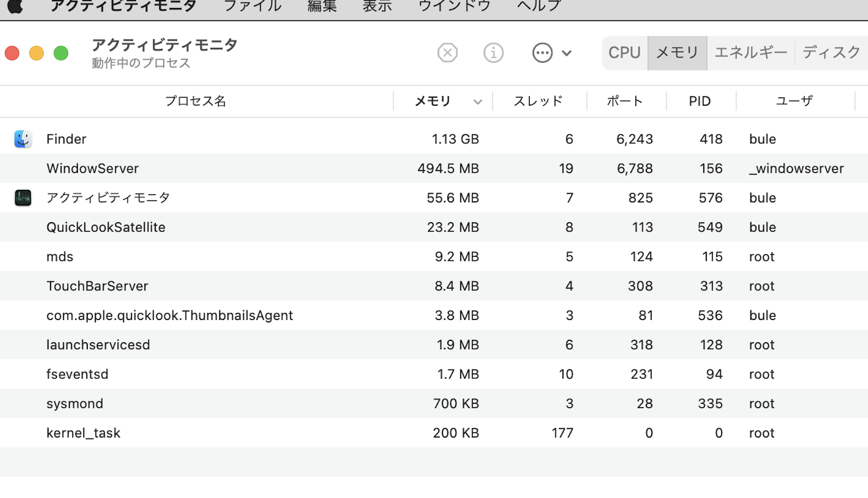Switch to the CPU tab

624,53
